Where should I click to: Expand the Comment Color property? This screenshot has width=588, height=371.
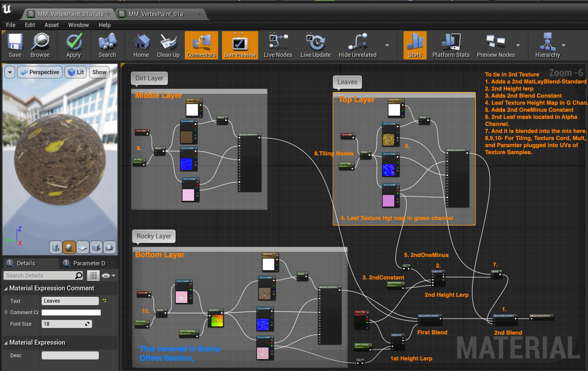(6, 312)
